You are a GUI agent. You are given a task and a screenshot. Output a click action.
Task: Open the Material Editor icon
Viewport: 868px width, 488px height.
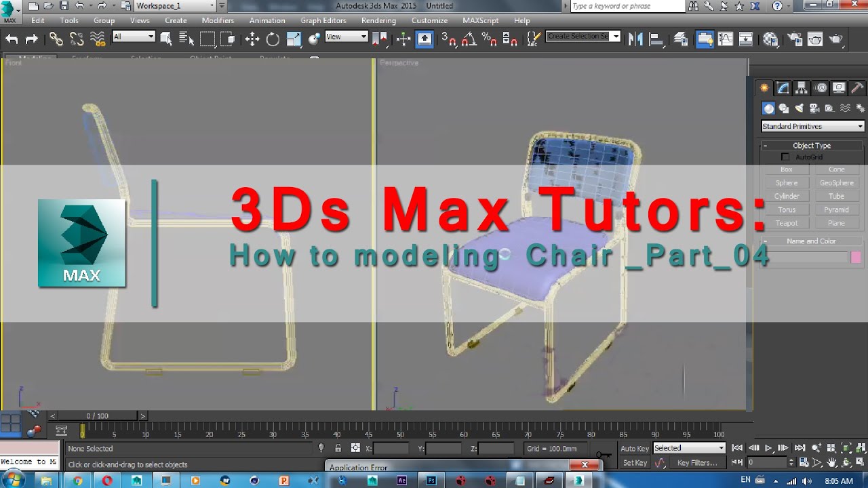click(770, 39)
